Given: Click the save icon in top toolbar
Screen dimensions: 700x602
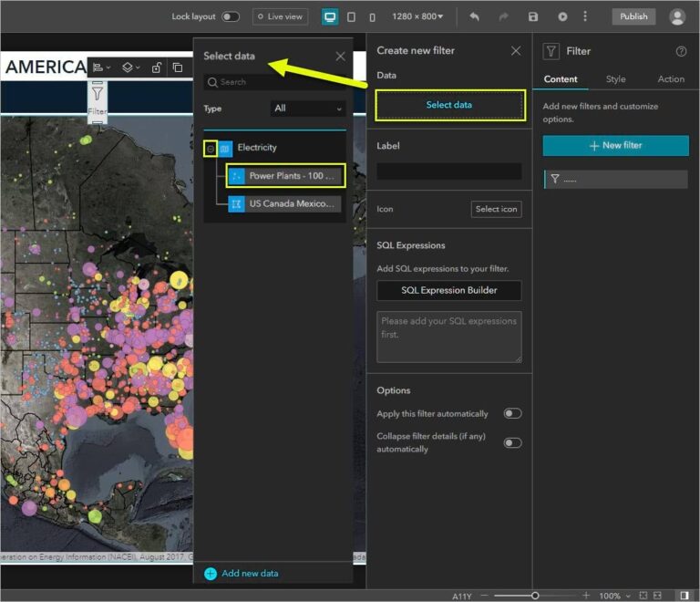Looking at the screenshot, I should coord(533,16).
